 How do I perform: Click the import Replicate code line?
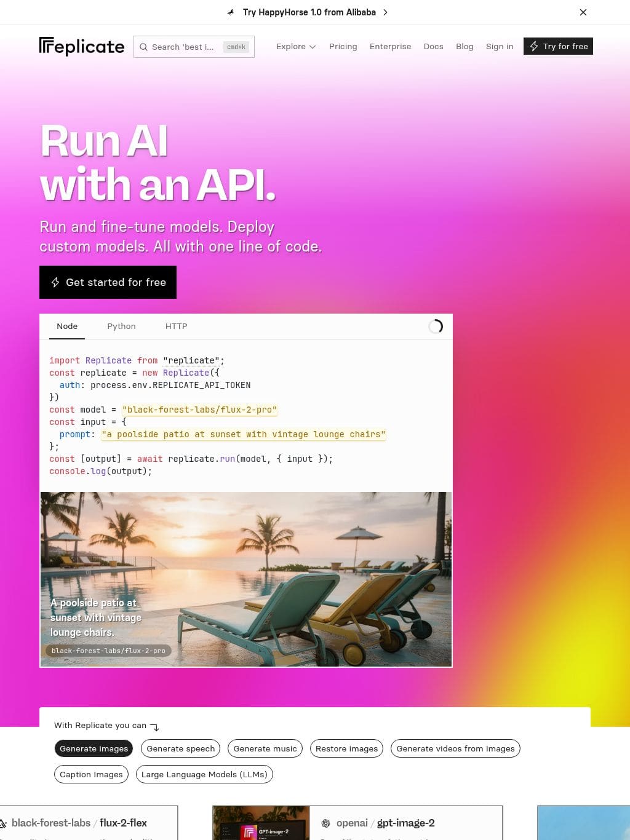click(137, 360)
